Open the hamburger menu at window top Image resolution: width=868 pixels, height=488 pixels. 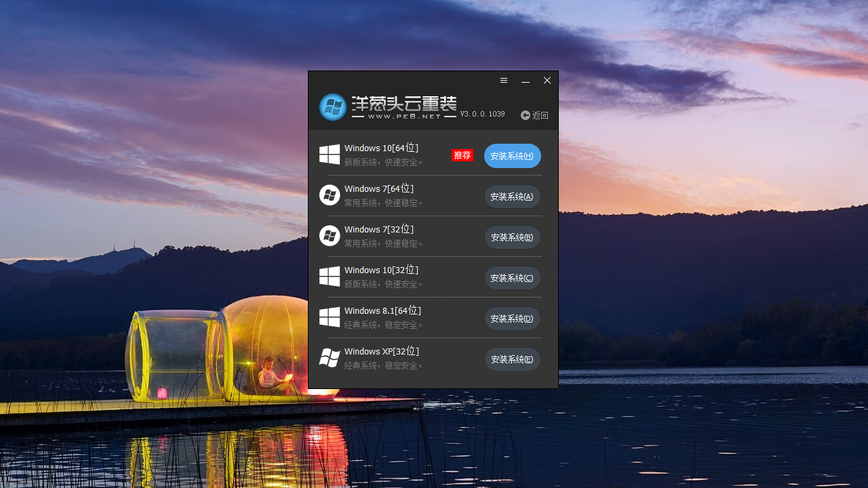(x=503, y=80)
